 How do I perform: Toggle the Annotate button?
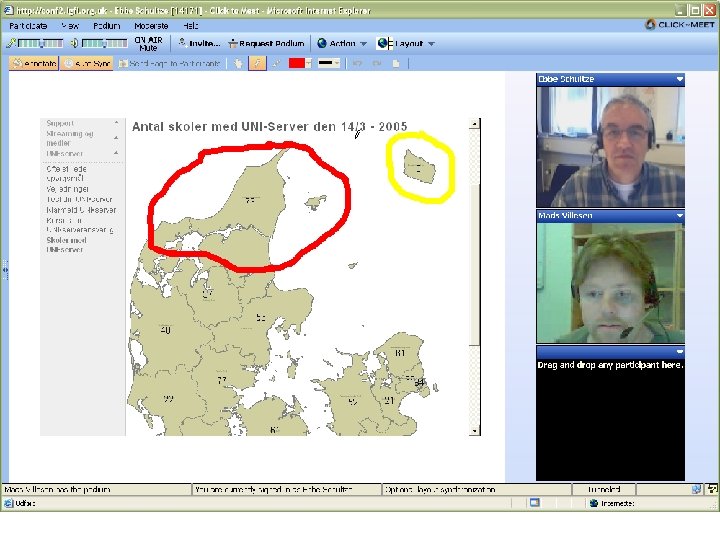point(34,63)
